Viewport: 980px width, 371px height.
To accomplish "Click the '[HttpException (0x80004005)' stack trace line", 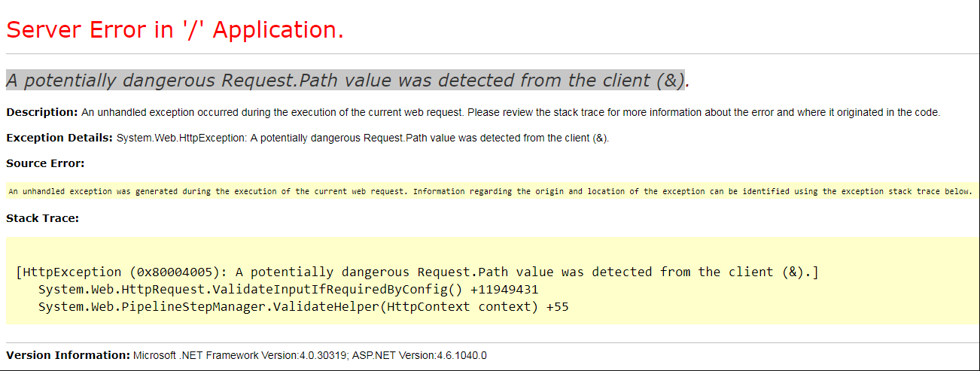I will click(x=120, y=272).
